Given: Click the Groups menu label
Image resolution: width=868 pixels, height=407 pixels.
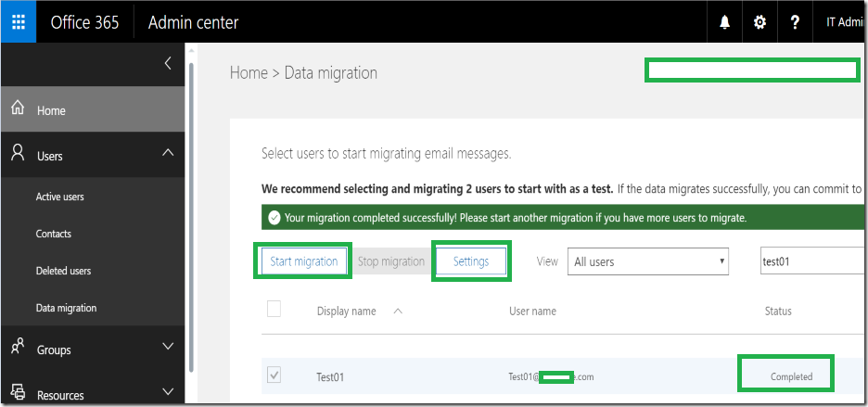Looking at the screenshot, I should (x=54, y=350).
